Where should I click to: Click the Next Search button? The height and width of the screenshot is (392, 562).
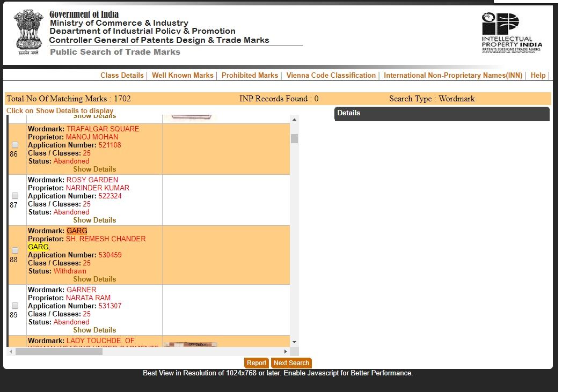(x=291, y=363)
